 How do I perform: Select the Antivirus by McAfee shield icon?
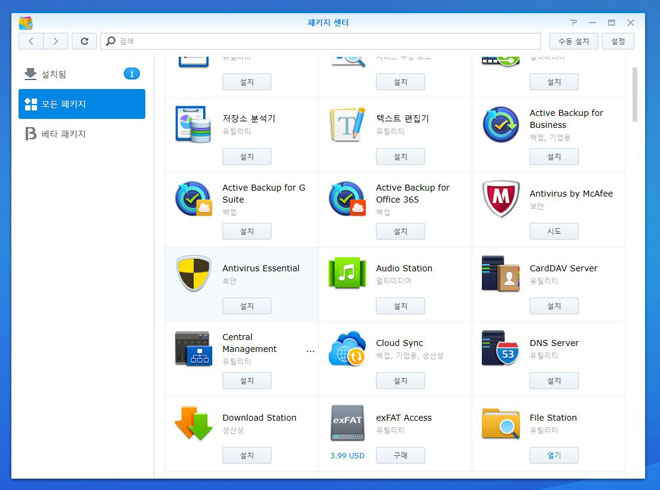[500, 199]
